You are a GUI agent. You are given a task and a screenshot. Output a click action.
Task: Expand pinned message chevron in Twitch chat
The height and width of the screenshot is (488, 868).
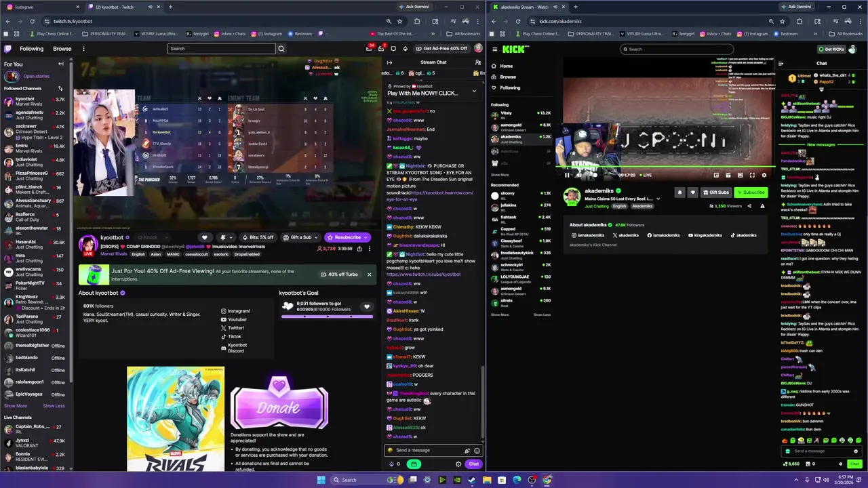click(474, 90)
